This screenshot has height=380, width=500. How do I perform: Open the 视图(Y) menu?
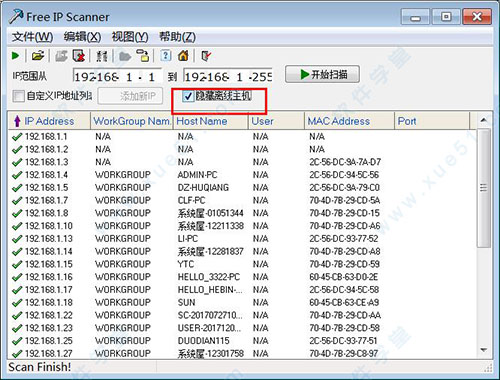click(130, 37)
